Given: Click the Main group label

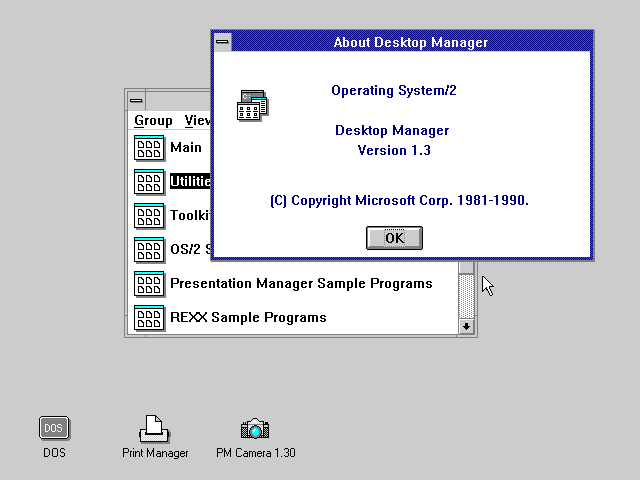Looking at the screenshot, I should (x=186, y=147).
